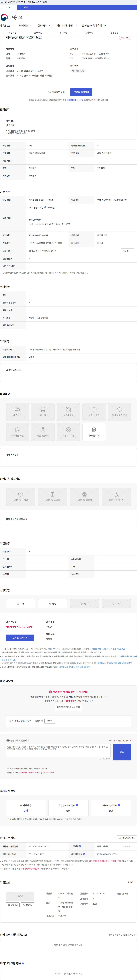
Task: Expand the 직업 능력 개발 menu
Action: coord(67,26)
